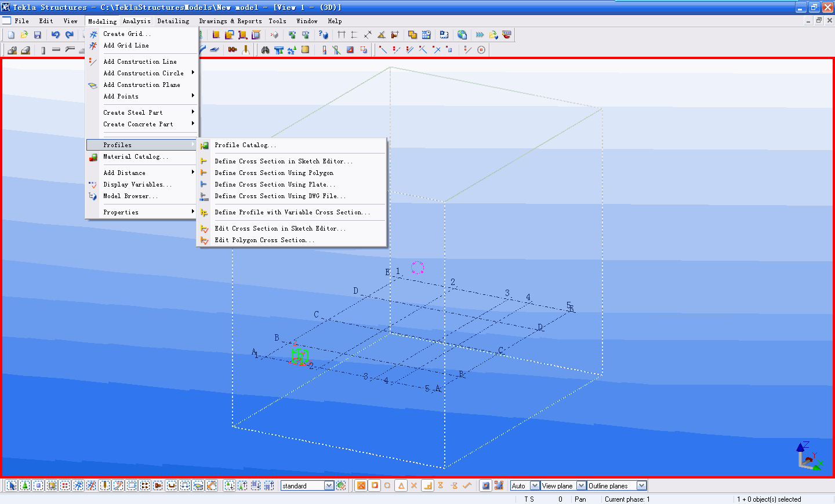This screenshot has width=835, height=504.
Task: Click the column icon in second toolbar
Action: click(x=43, y=50)
